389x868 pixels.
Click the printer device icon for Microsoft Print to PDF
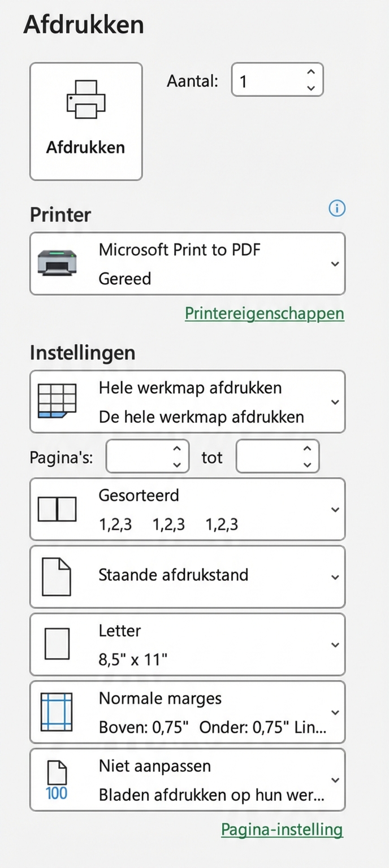(57, 263)
